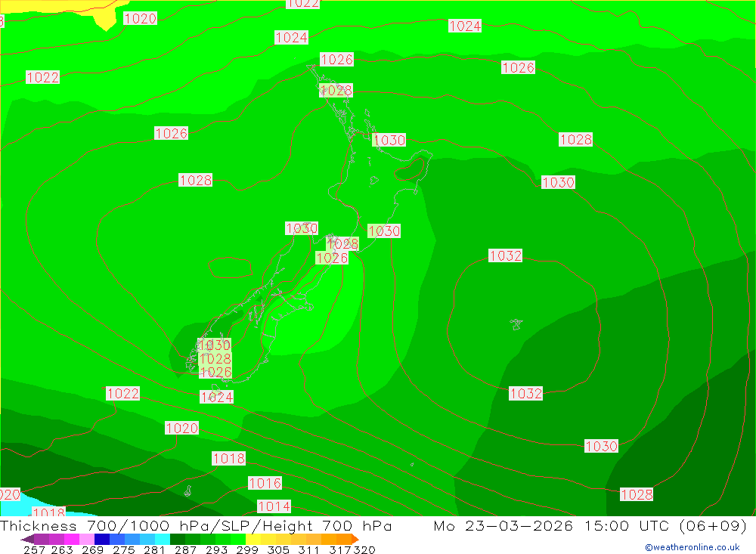The image size is (756, 554).
Task: Click the upper 1032 high-pressure contour label
Action: [505, 255]
